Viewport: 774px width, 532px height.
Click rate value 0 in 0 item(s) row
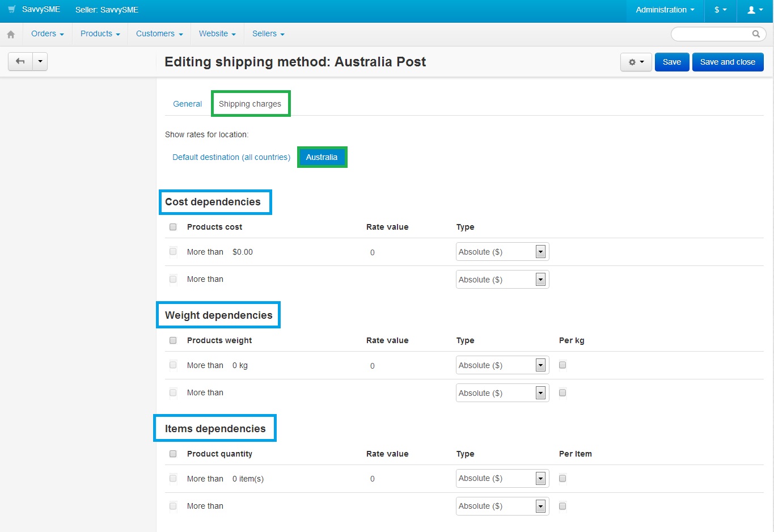373,479
